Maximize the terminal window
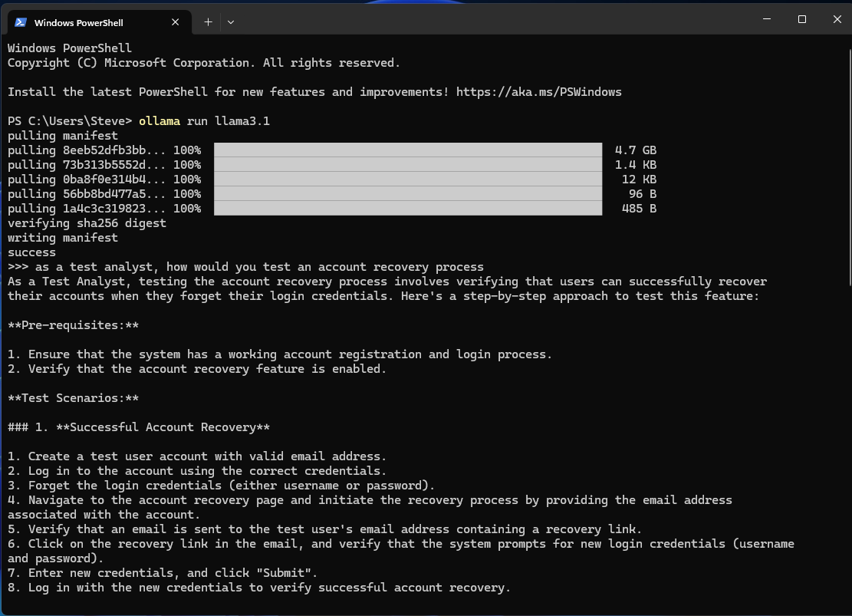The height and width of the screenshot is (616, 852). tap(802, 19)
